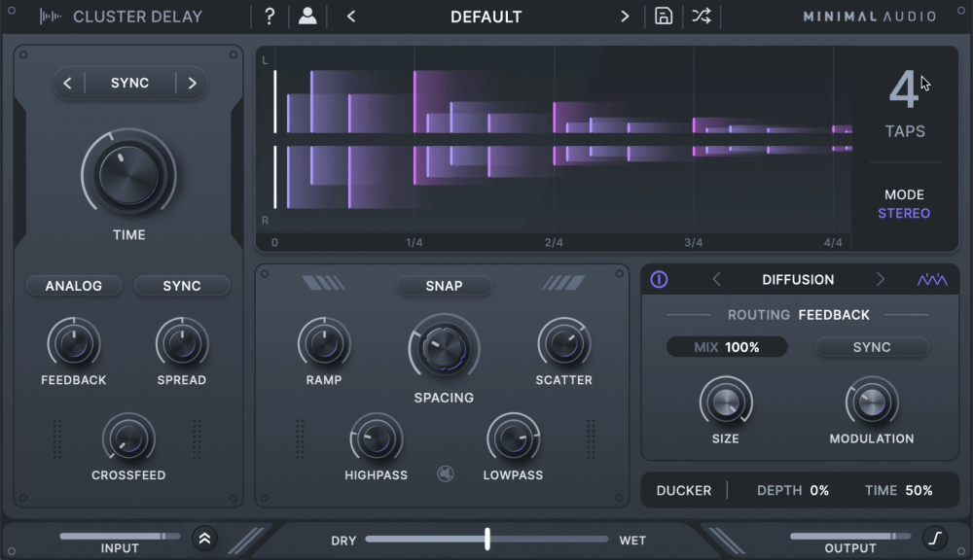The width and height of the screenshot is (973, 560).
Task: Change the STEREO mode setting
Action: 904,213
